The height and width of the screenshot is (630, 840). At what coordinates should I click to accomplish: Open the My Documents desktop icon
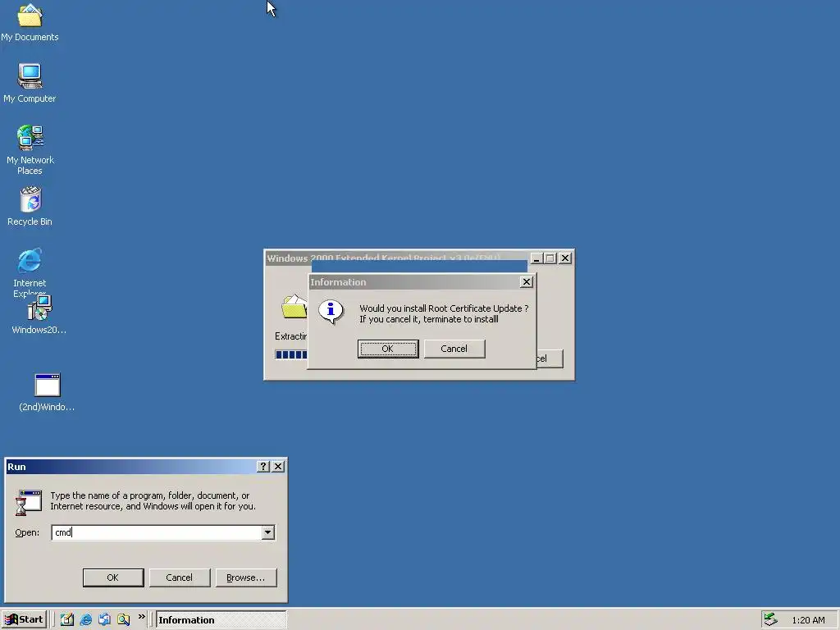click(x=30, y=21)
